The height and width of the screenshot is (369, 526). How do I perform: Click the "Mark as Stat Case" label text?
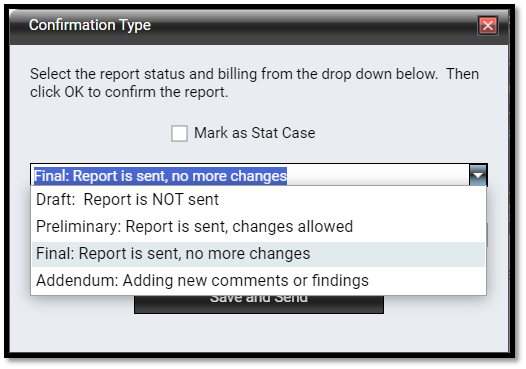tap(255, 133)
